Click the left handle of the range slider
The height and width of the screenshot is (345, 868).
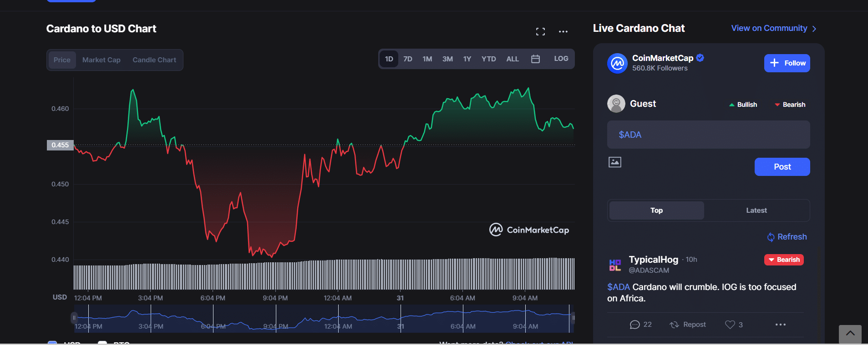tap(74, 318)
